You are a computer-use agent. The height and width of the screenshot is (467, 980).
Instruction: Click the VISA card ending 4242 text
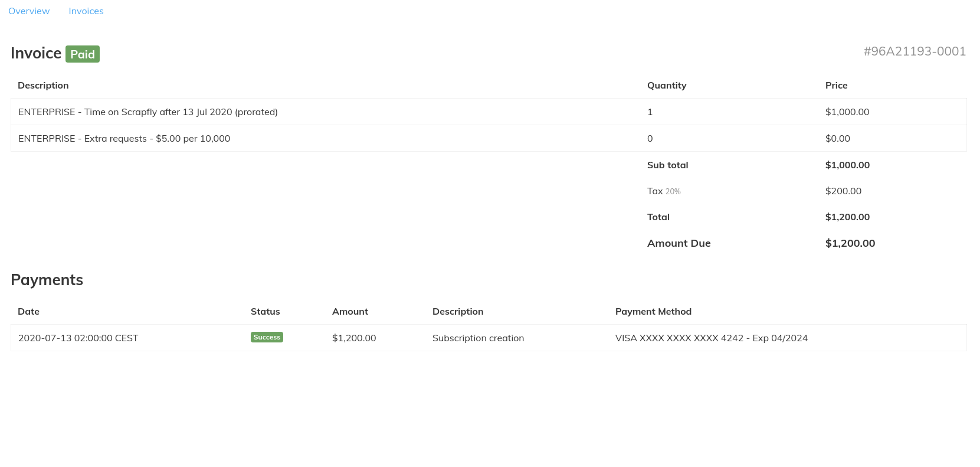point(711,338)
